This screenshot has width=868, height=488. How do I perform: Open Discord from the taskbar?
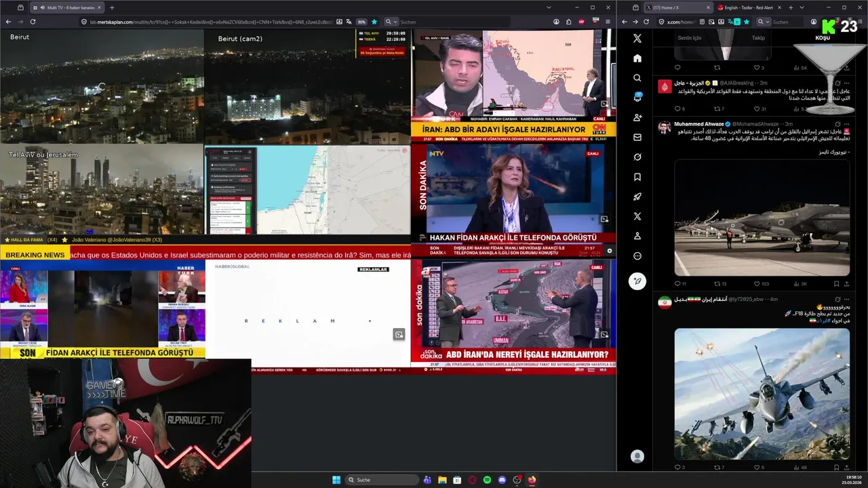pos(502,480)
